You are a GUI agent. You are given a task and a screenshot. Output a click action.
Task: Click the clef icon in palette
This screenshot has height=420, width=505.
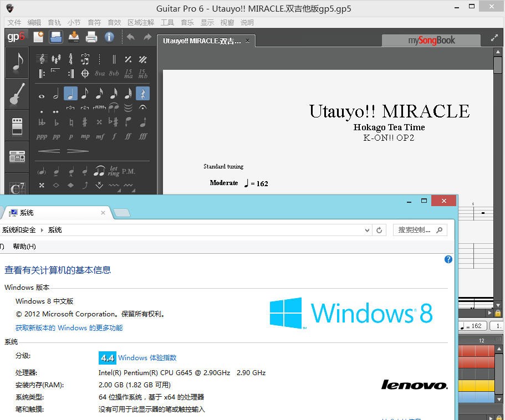42,59
